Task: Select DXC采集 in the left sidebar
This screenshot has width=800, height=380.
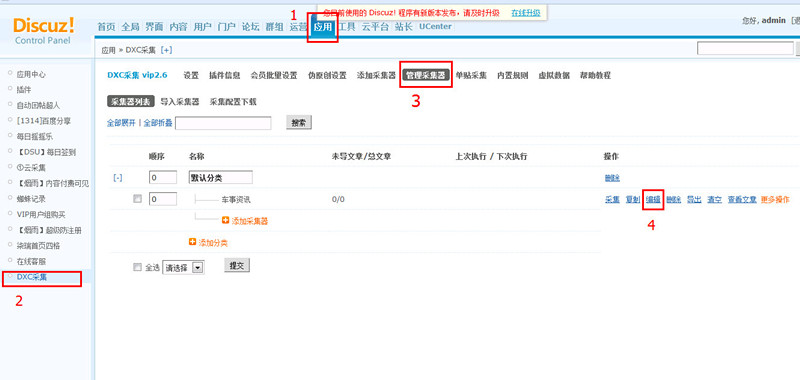Action: point(32,277)
